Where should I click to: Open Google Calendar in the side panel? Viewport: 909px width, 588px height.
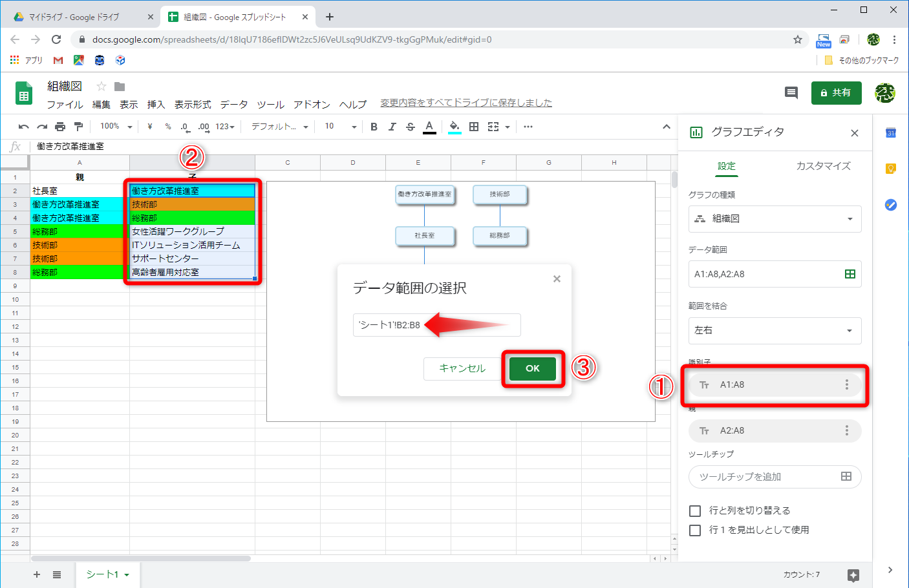[x=891, y=132]
